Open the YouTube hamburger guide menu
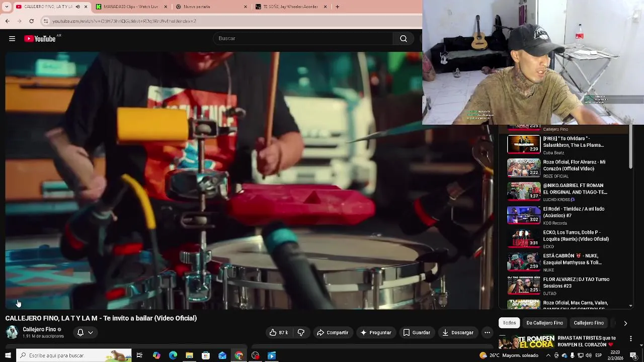The height and width of the screenshot is (362, 644). (12, 39)
